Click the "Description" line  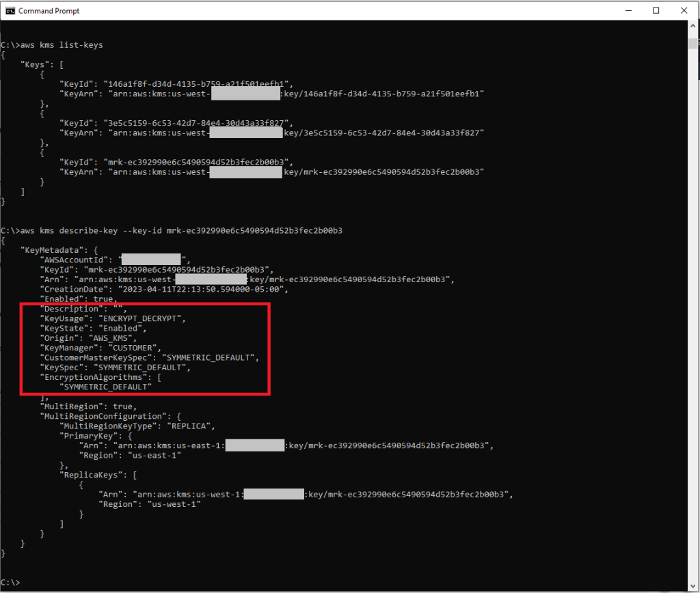(x=83, y=309)
